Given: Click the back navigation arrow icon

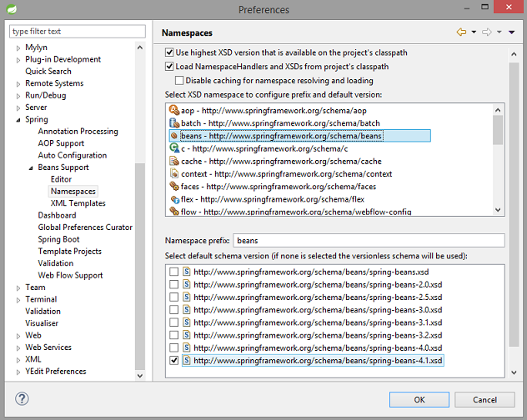Looking at the screenshot, I should (x=461, y=32).
